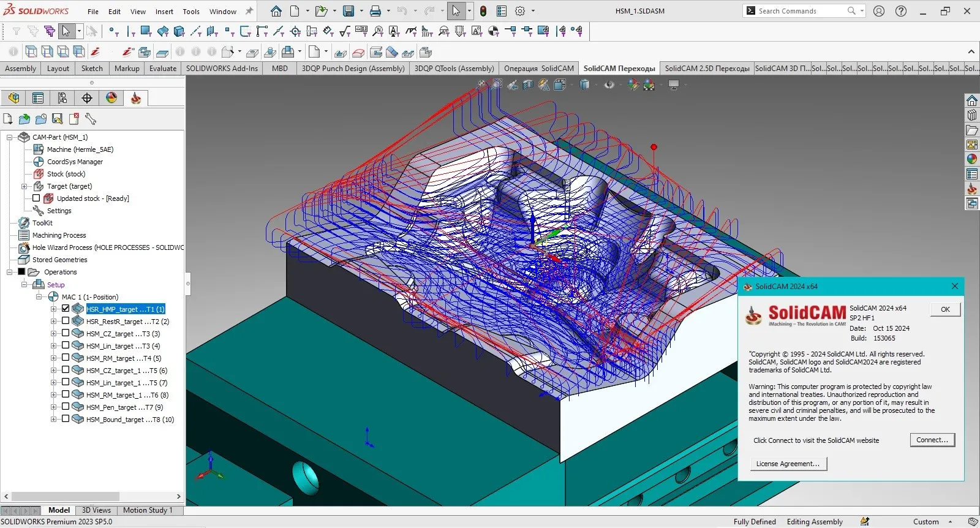The height and width of the screenshot is (528, 980).
Task: Click Custom units in status bar
Action: 925,522
